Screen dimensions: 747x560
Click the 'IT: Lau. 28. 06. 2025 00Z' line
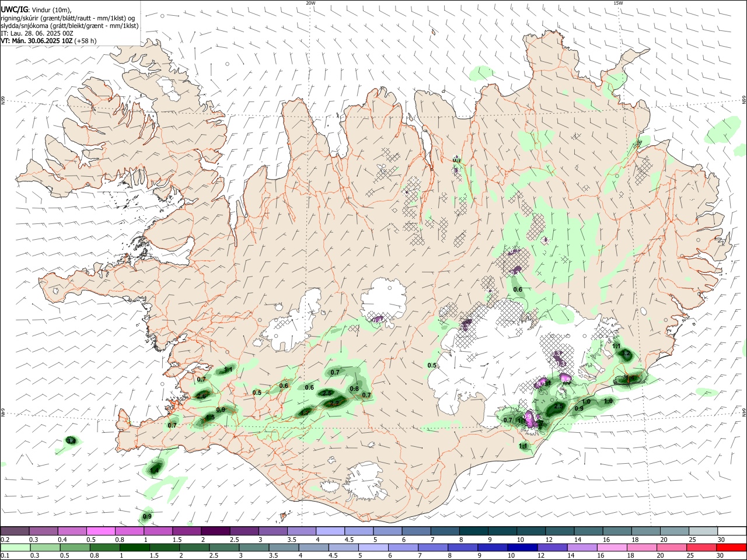coord(37,33)
